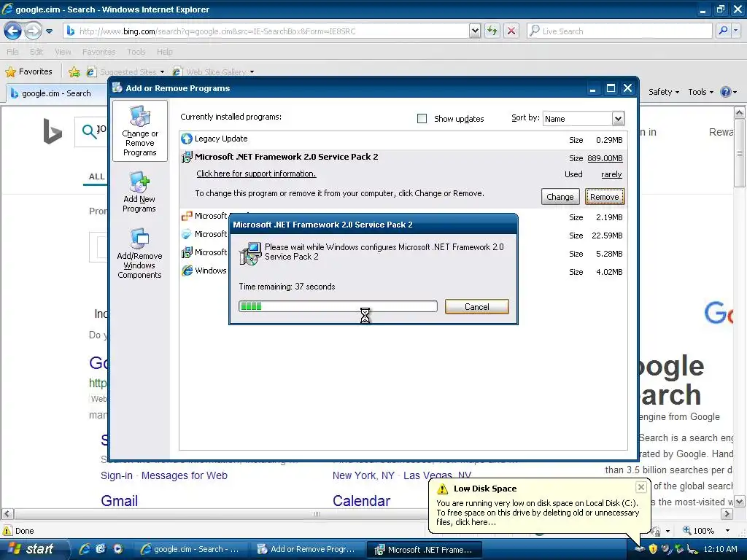This screenshot has width=747, height=560.
Task: Click the Change button
Action: pyautogui.click(x=560, y=197)
